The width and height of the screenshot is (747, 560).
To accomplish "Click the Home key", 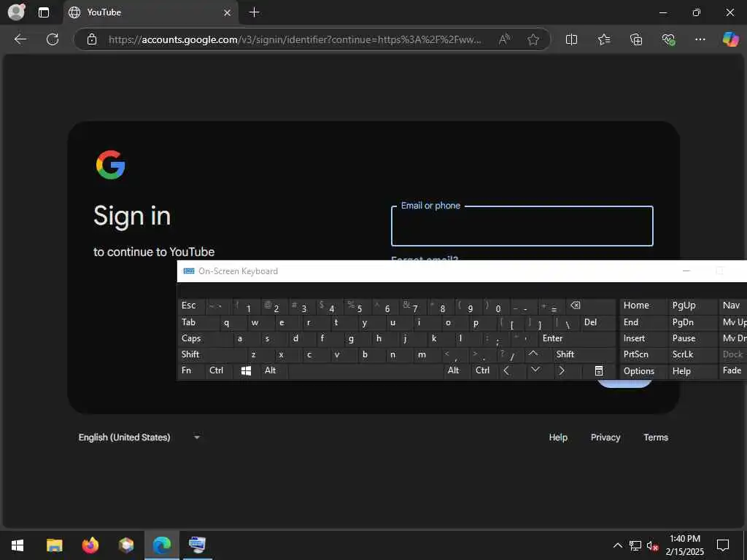I will tap(643, 306).
